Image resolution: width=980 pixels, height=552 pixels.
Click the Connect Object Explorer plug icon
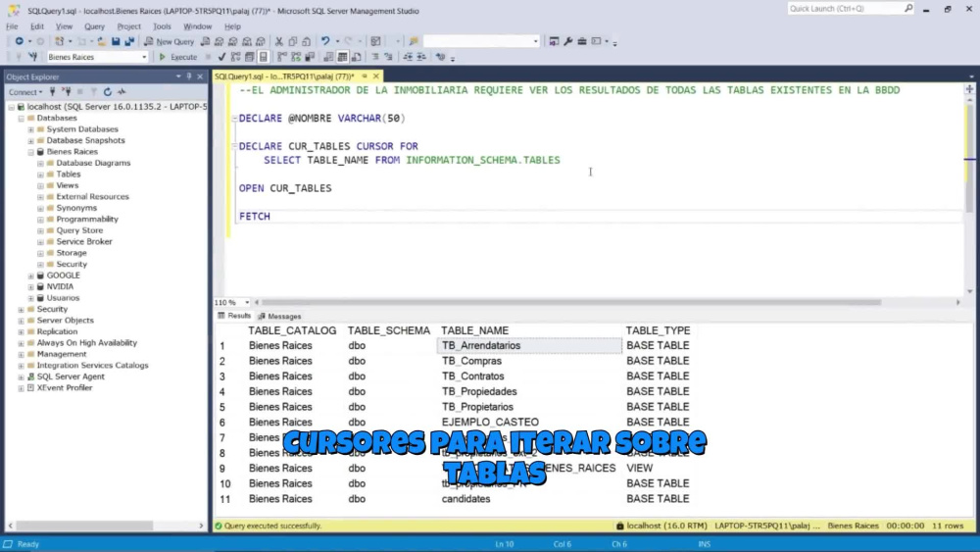point(53,92)
